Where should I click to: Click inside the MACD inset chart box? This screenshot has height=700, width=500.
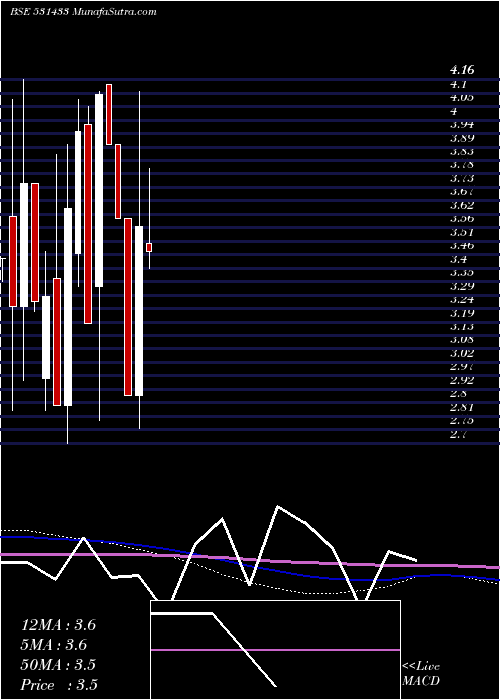tap(275, 650)
